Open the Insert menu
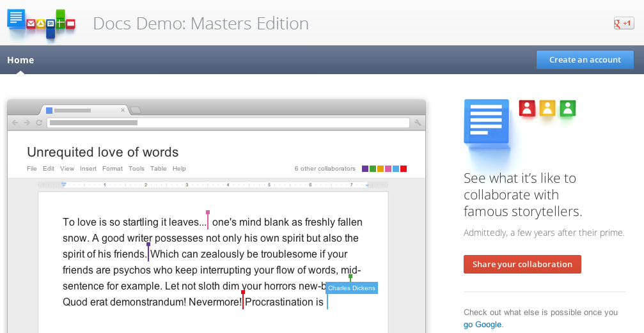Image resolution: width=644 pixels, height=333 pixels. point(88,169)
